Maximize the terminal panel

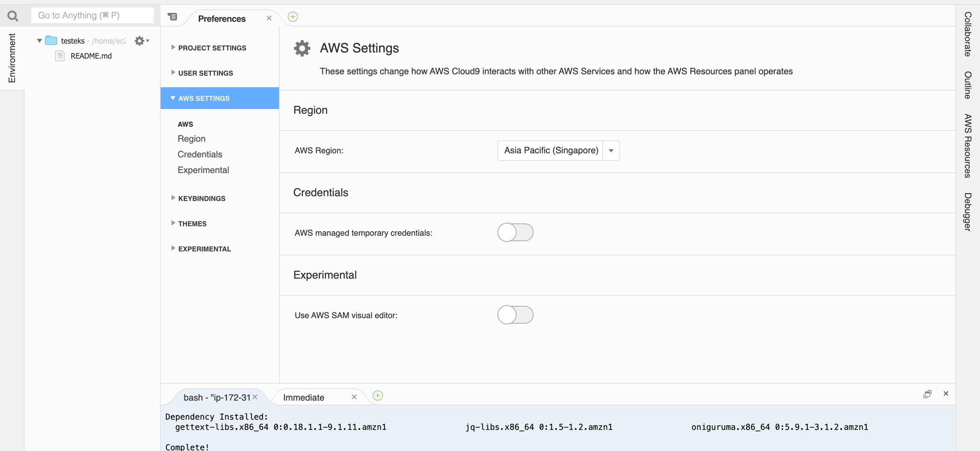(927, 394)
